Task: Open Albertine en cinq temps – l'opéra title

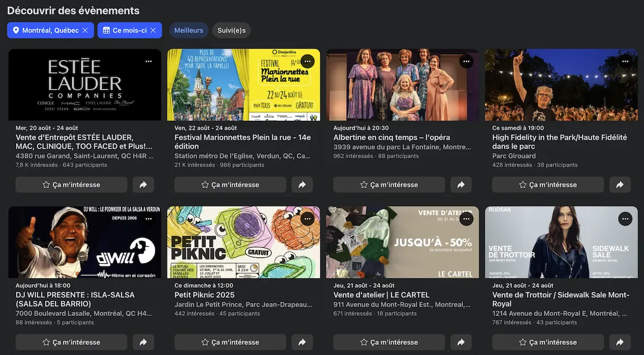Action: (x=392, y=137)
